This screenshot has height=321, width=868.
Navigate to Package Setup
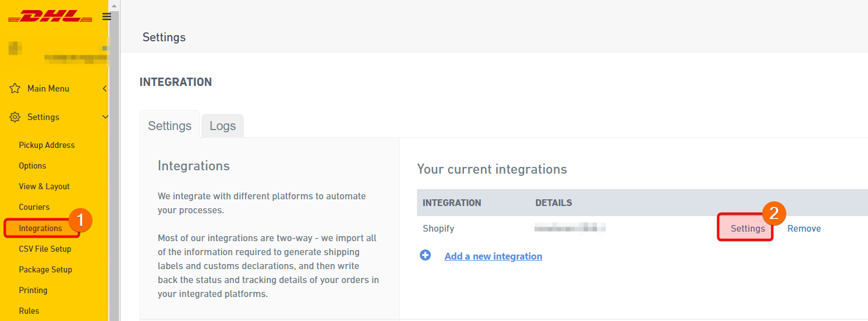coord(45,270)
